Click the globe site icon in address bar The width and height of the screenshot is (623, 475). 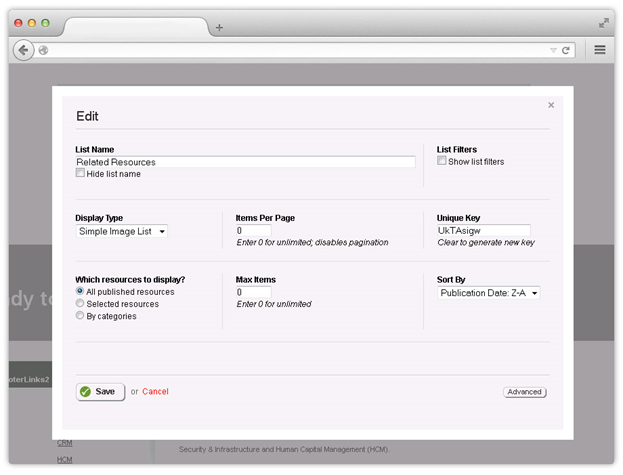coord(43,50)
